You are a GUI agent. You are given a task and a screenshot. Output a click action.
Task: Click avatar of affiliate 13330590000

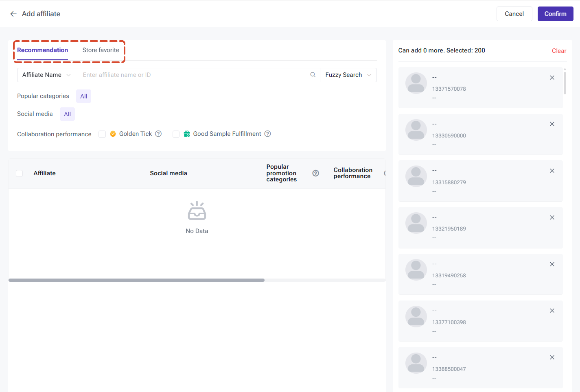tap(416, 130)
